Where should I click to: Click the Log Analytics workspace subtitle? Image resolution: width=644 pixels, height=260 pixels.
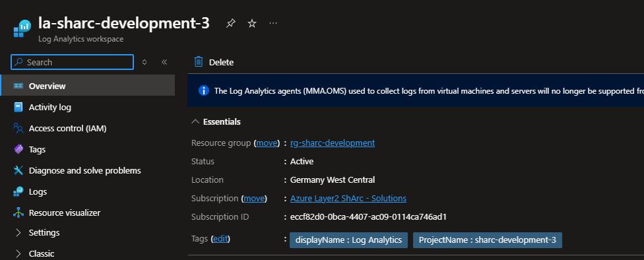81,39
